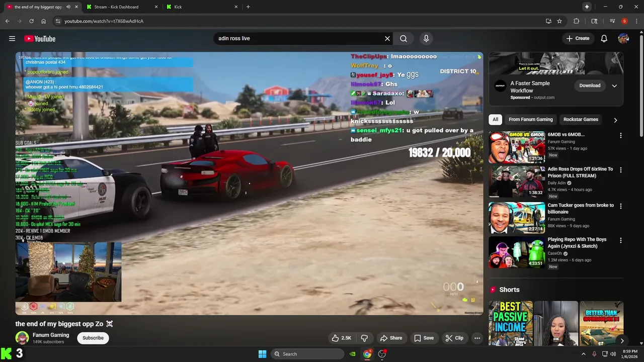Go to the browser home page
This screenshot has height=362, width=644.
43,21
